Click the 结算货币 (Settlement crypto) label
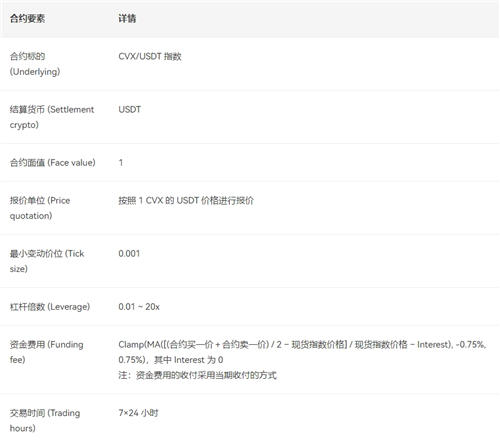This screenshot has width=500, height=447. [52, 117]
